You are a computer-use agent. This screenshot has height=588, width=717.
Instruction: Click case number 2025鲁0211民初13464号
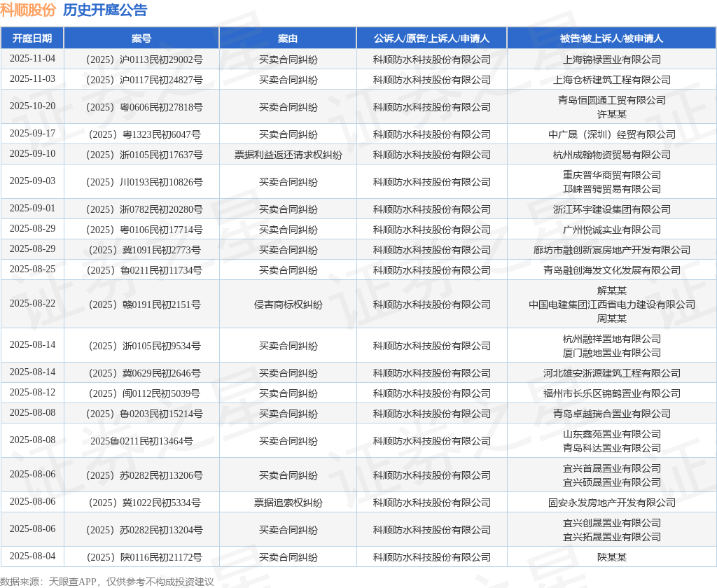141,441
